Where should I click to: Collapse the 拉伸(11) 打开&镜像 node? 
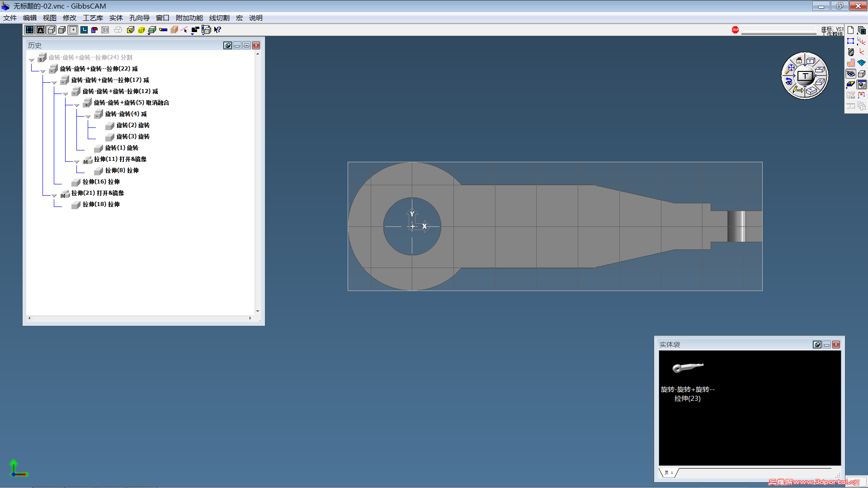tap(77, 162)
